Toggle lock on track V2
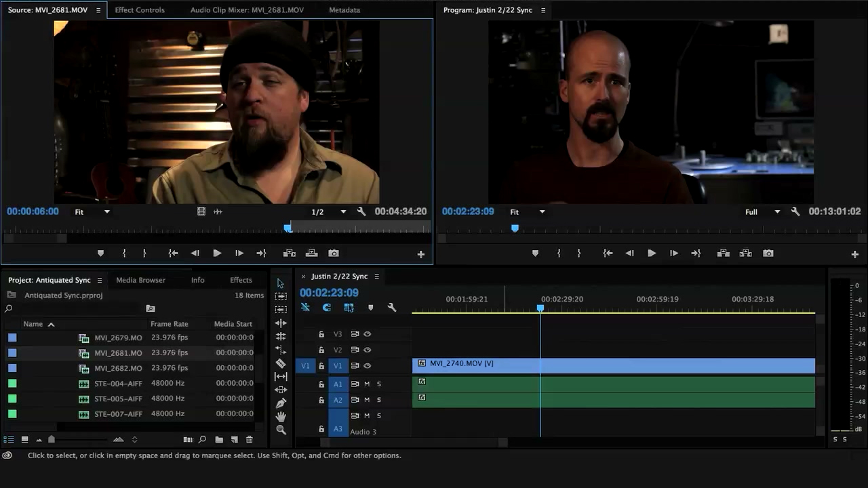Image resolution: width=868 pixels, height=488 pixels. point(321,350)
